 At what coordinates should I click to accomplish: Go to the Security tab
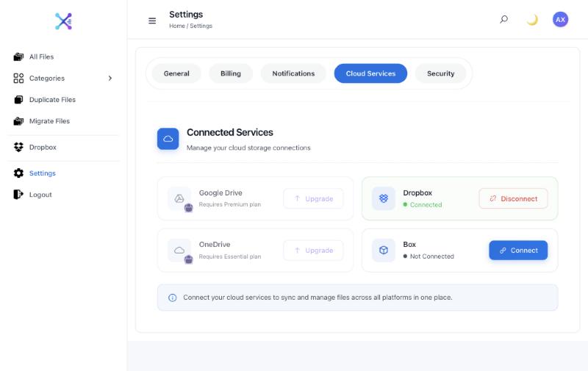[x=440, y=73]
